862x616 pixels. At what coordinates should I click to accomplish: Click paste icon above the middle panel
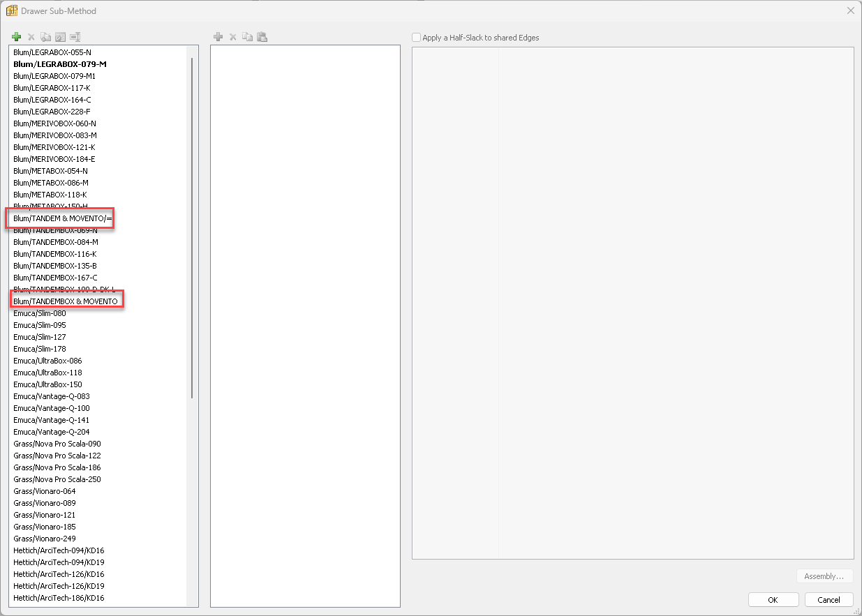coord(262,37)
